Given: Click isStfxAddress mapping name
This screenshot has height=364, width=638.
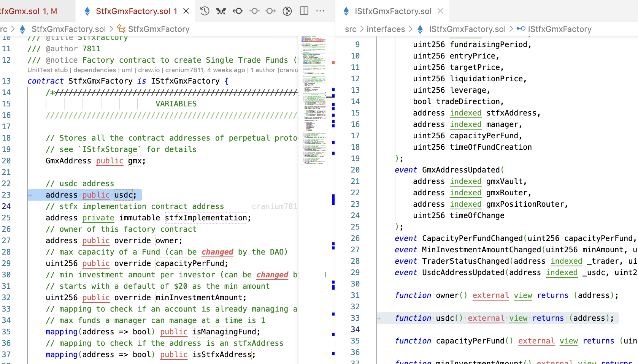Looking at the screenshot, I should [x=222, y=355].
